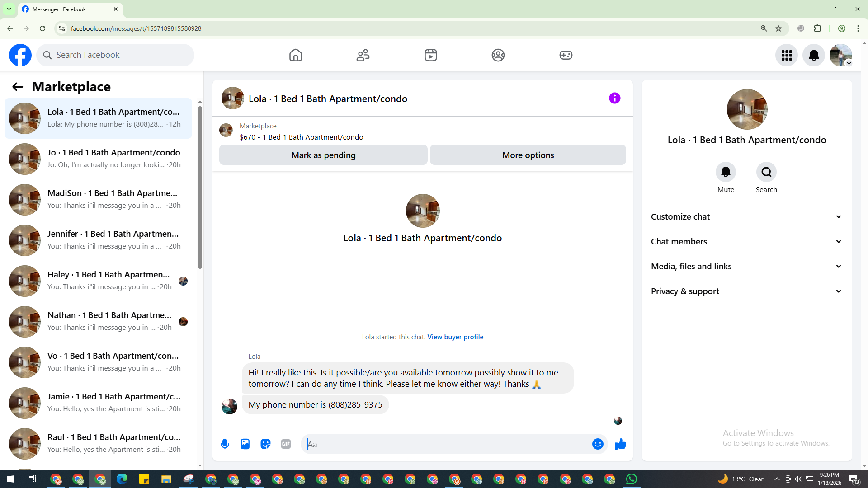
Task: Click the Mark as pending button
Action: tap(323, 155)
